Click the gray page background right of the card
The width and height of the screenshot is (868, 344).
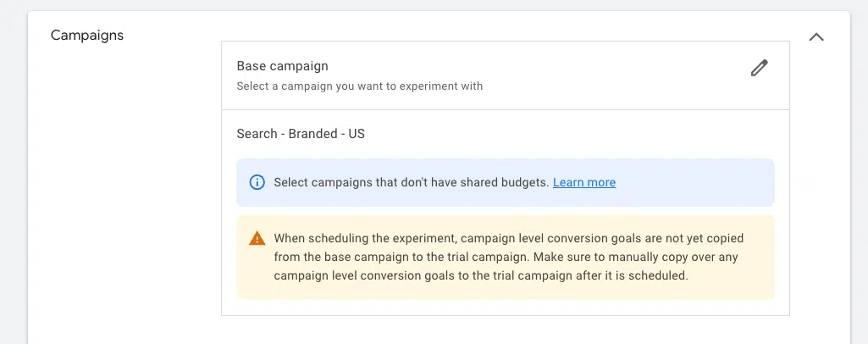point(859,169)
